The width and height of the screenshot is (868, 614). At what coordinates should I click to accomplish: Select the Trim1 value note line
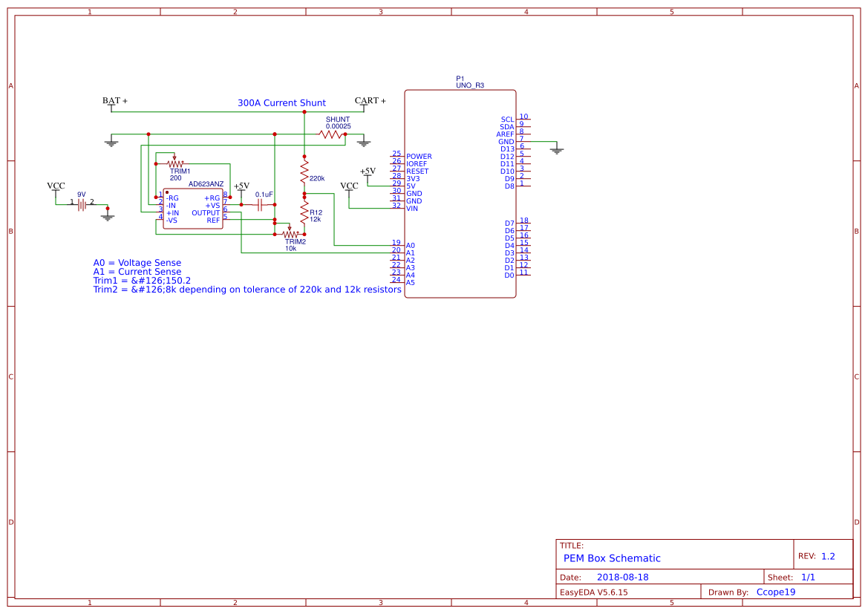[x=142, y=281]
